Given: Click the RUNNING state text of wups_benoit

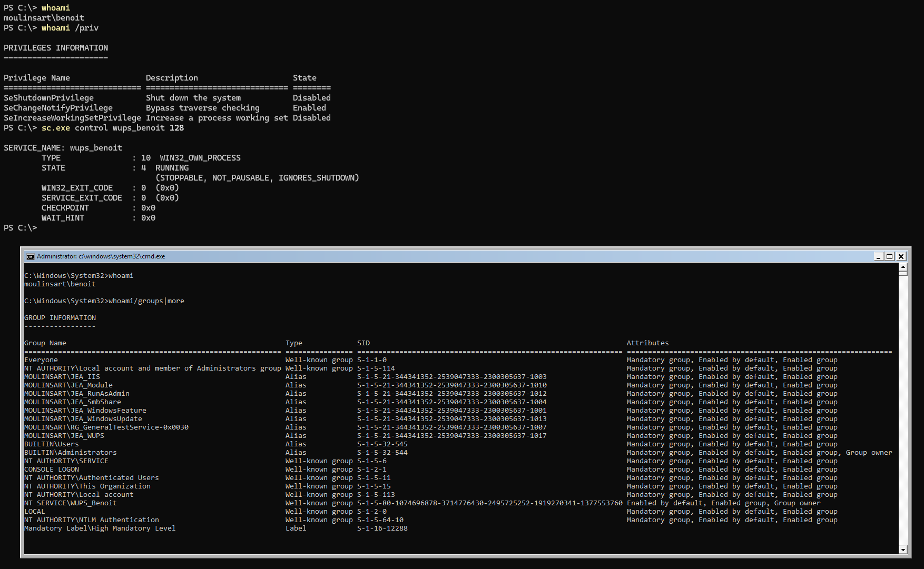Looking at the screenshot, I should [172, 168].
